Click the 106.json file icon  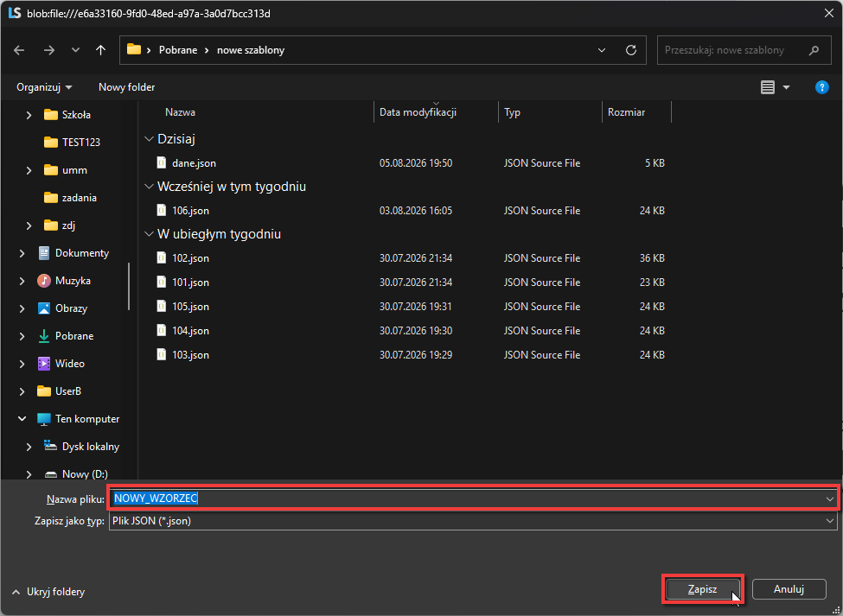162,211
